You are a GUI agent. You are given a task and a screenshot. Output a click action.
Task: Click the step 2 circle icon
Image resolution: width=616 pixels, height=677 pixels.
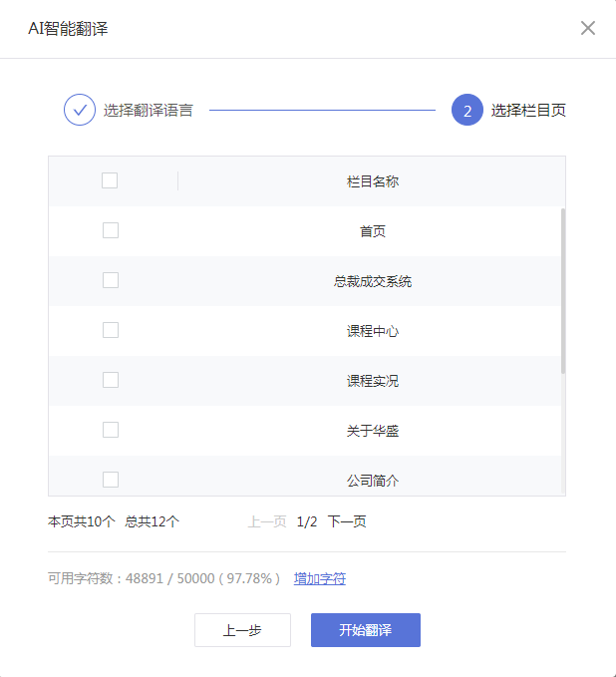coord(466,110)
